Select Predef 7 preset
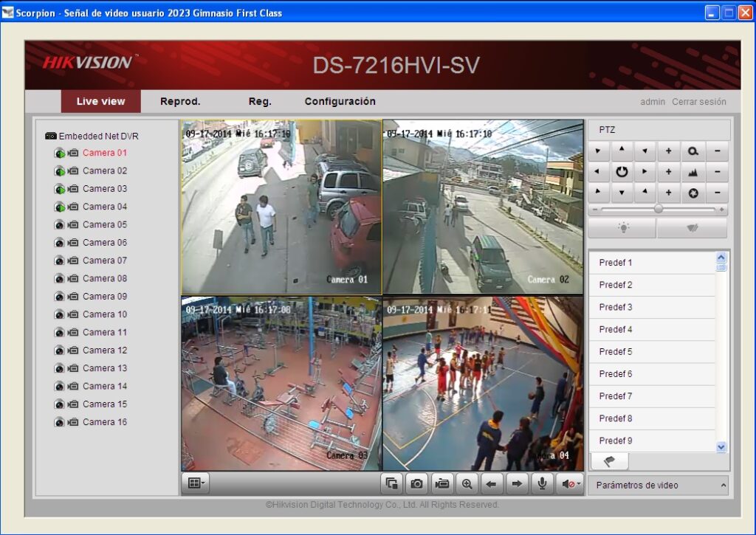Viewport: 756px width, 535px height. [x=652, y=396]
